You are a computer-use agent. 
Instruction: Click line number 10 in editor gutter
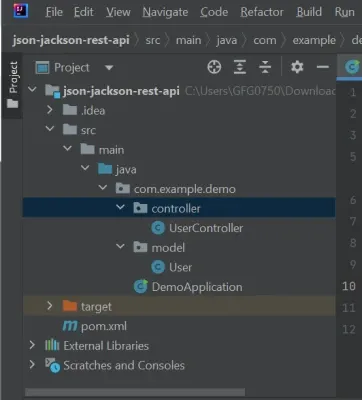tap(349, 286)
